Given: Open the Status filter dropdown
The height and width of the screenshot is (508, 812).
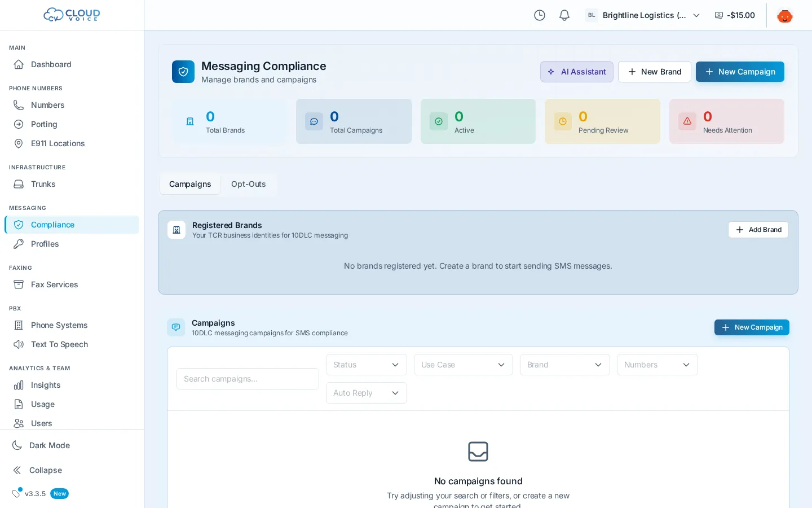Looking at the screenshot, I should pos(367,365).
